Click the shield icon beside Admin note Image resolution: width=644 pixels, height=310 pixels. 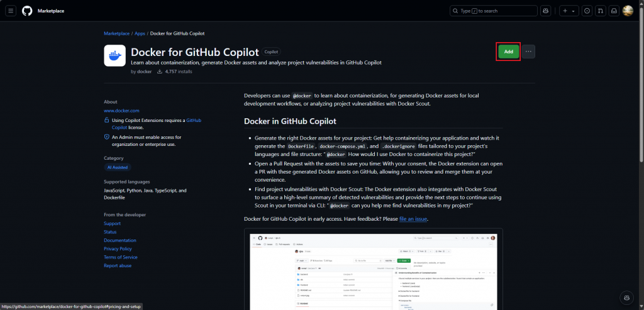pyautogui.click(x=107, y=137)
